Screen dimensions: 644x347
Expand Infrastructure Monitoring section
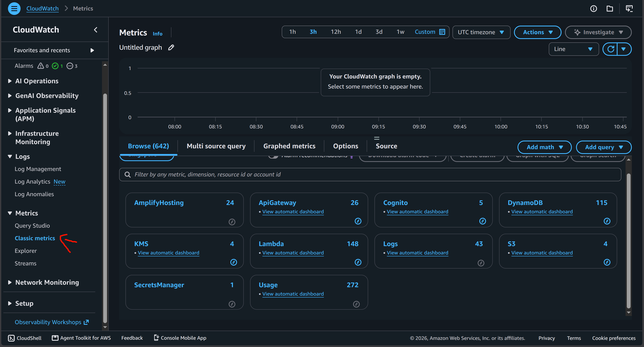(x=10, y=133)
